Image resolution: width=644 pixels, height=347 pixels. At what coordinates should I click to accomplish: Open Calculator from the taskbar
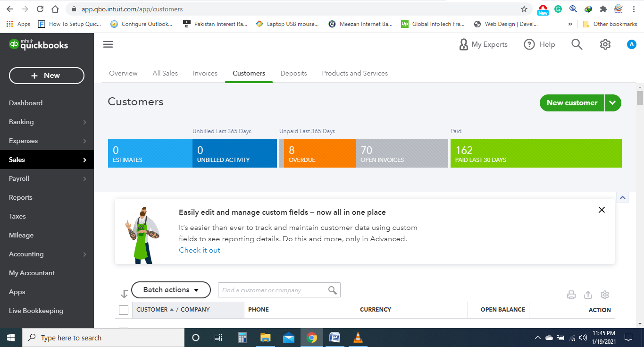click(243, 338)
